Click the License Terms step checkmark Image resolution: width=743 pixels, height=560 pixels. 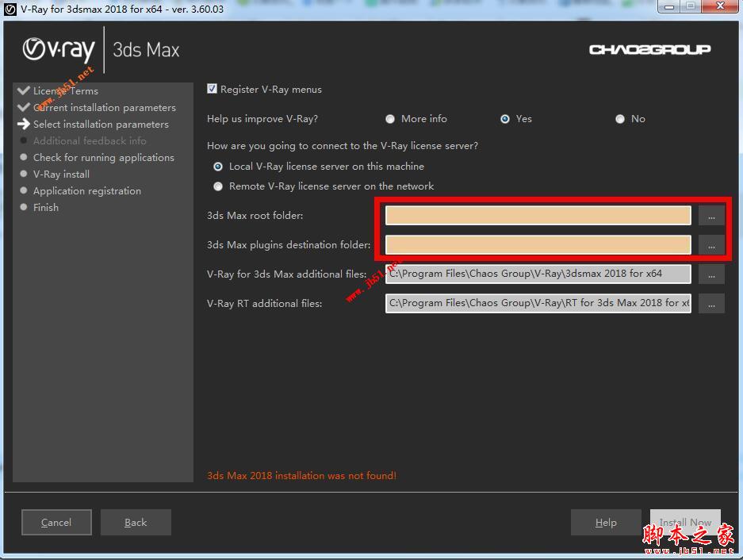pyautogui.click(x=23, y=90)
